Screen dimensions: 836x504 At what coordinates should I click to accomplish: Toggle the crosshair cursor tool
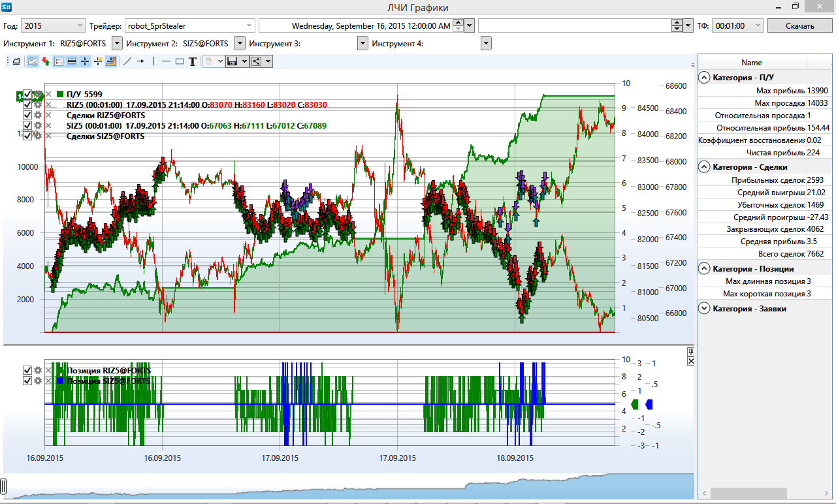tap(85, 61)
